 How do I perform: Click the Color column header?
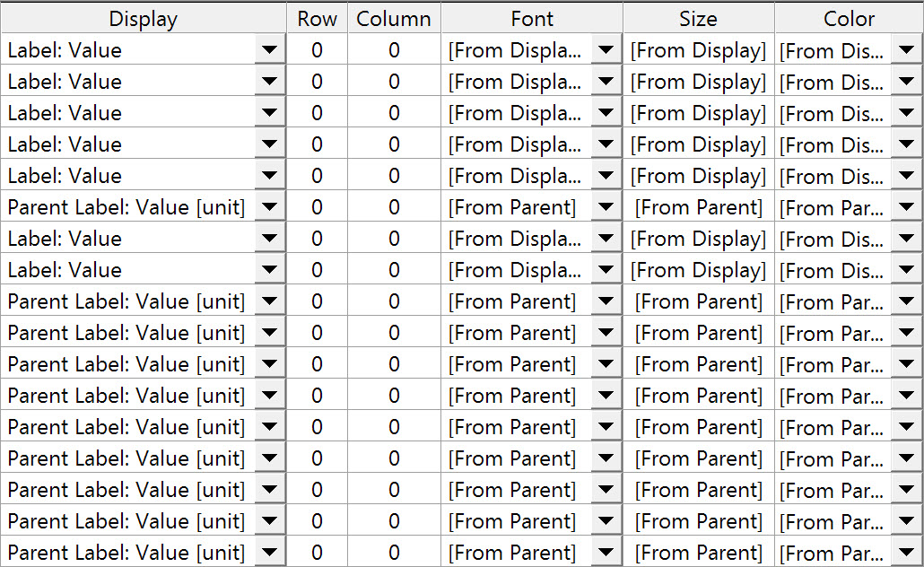(x=849, y=19)
